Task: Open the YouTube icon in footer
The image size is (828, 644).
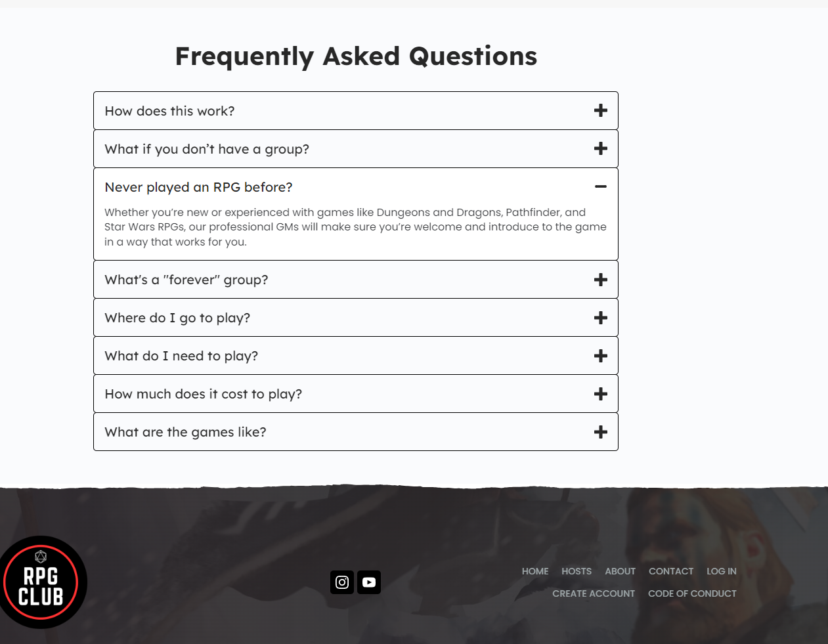Action: [369, 582]
